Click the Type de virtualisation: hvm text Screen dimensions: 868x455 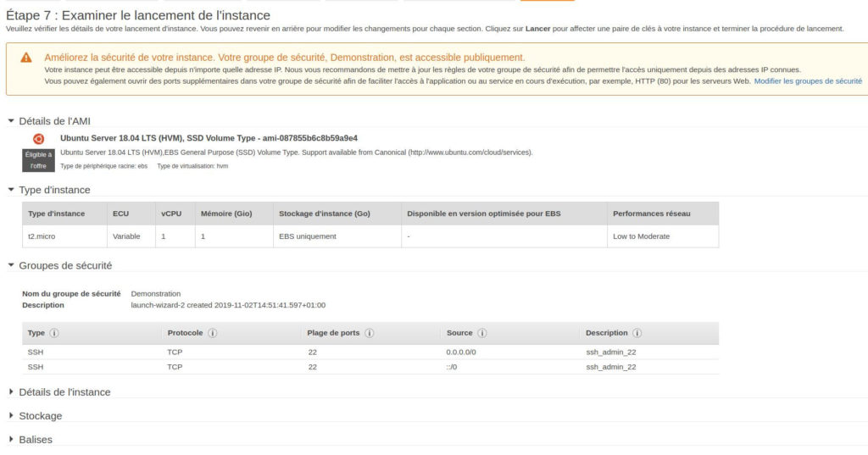point(192,166)
